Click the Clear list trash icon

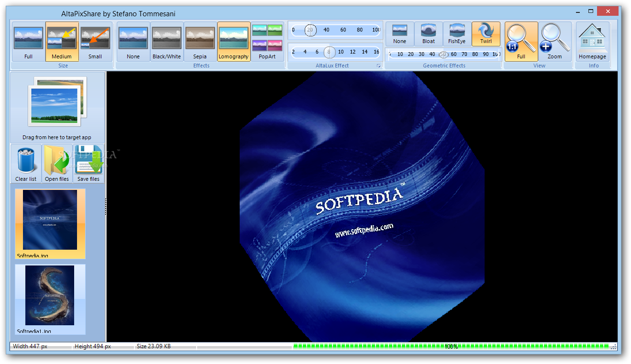pyautogui.click(x=26, y=164)
